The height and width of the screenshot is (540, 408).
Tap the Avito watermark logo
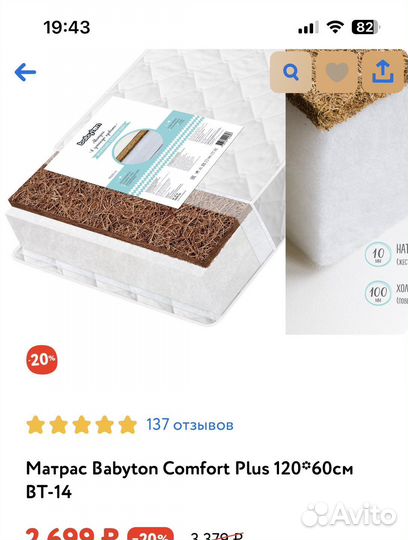(349, 515)
